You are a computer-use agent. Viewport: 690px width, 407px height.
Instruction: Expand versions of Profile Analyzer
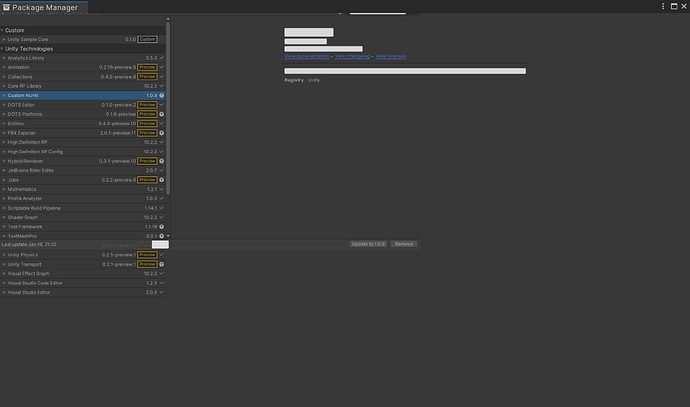pyautogui.click(x=4, y=198)
